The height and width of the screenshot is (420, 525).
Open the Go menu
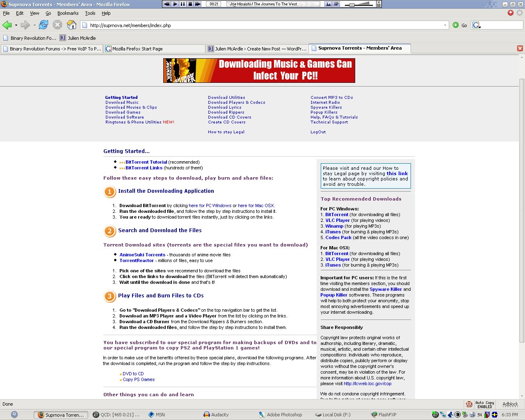(48, 13)
